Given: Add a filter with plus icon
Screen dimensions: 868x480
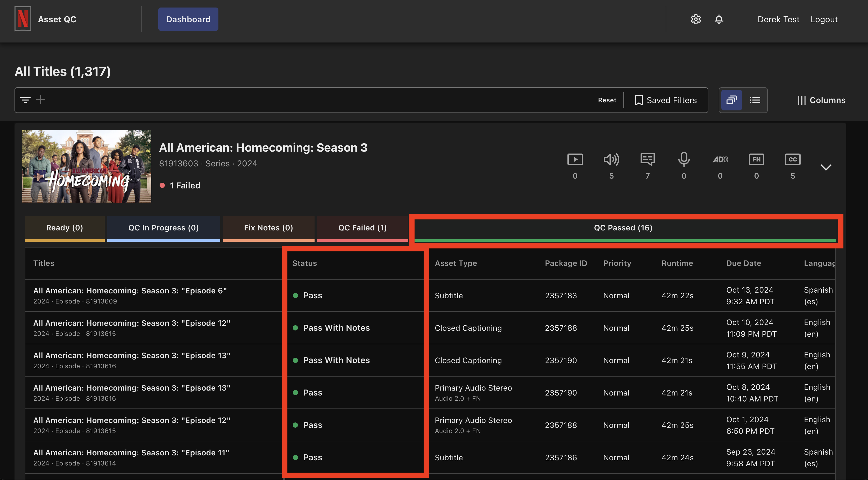Looking at the screenshot, I should pos(40,100).
